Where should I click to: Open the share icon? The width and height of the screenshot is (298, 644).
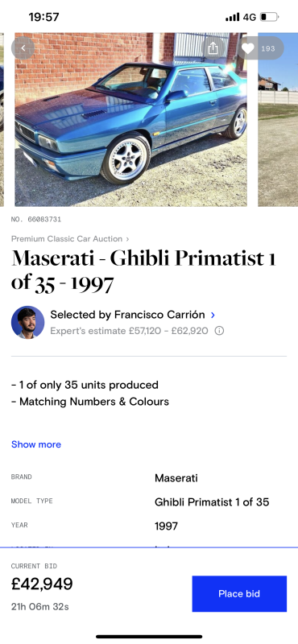(x=213, y=48)
